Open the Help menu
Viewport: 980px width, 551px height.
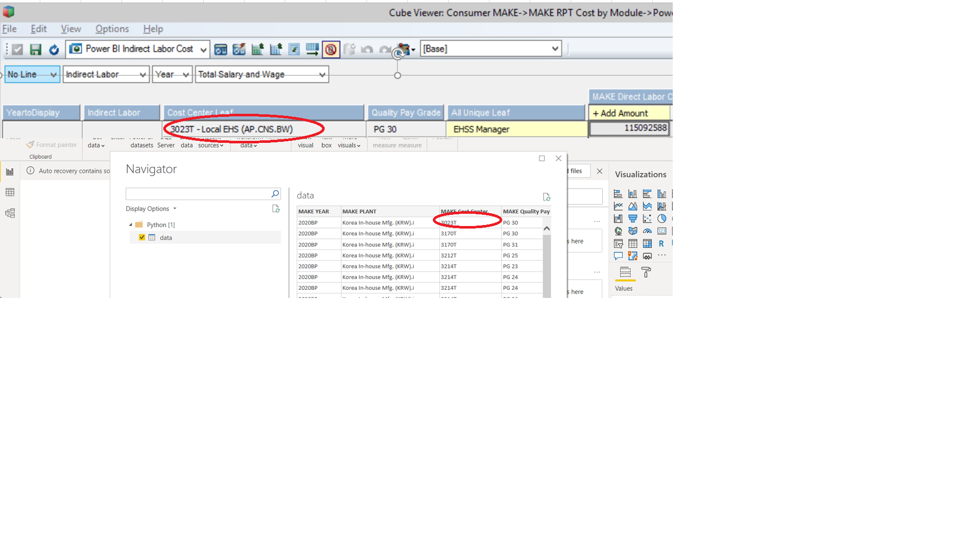click(153, 29)
